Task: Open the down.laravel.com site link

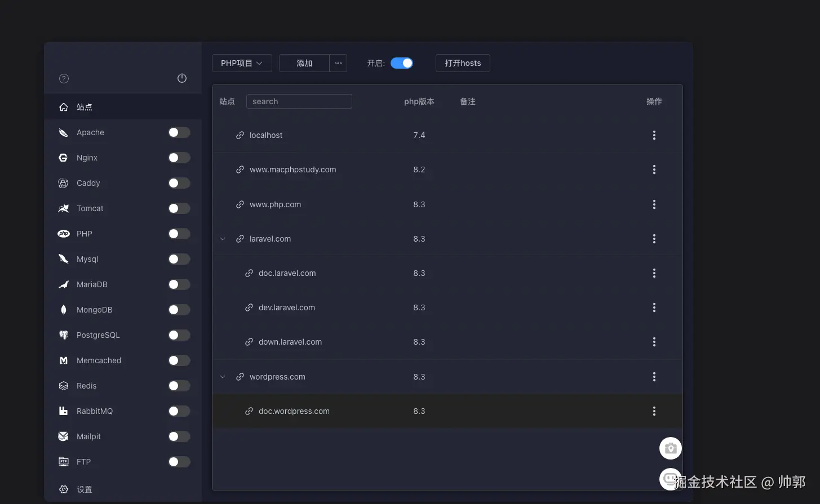Action: (x=290, y=342)
